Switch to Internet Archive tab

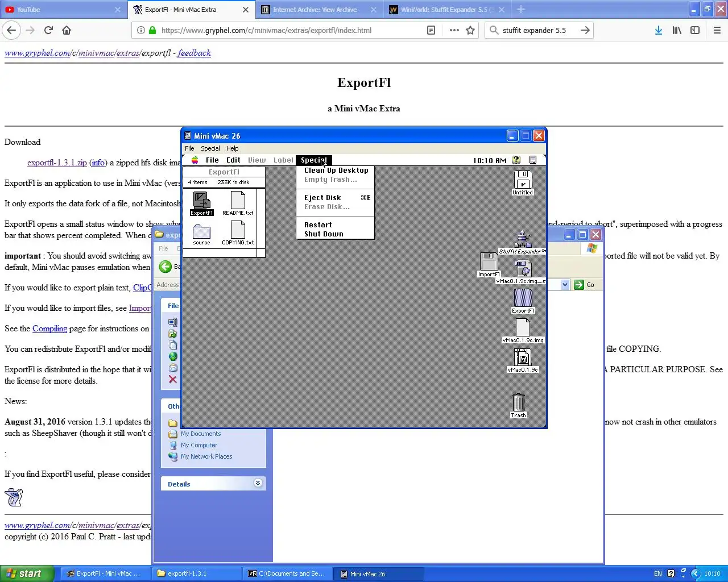[x=320, y=10]
